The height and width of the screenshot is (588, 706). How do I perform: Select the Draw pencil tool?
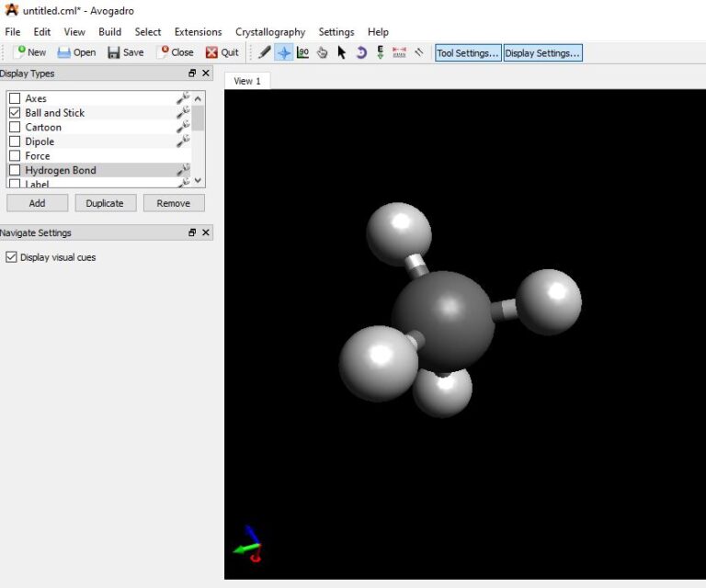pos(265,52)
